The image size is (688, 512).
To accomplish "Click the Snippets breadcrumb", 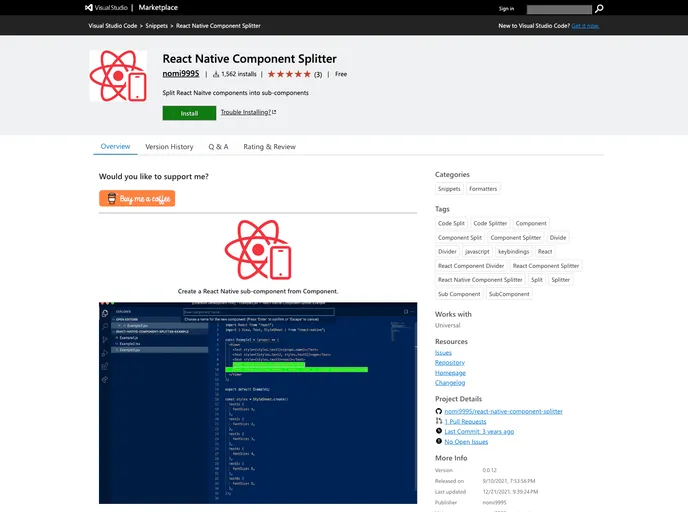I will coord(157,26).
